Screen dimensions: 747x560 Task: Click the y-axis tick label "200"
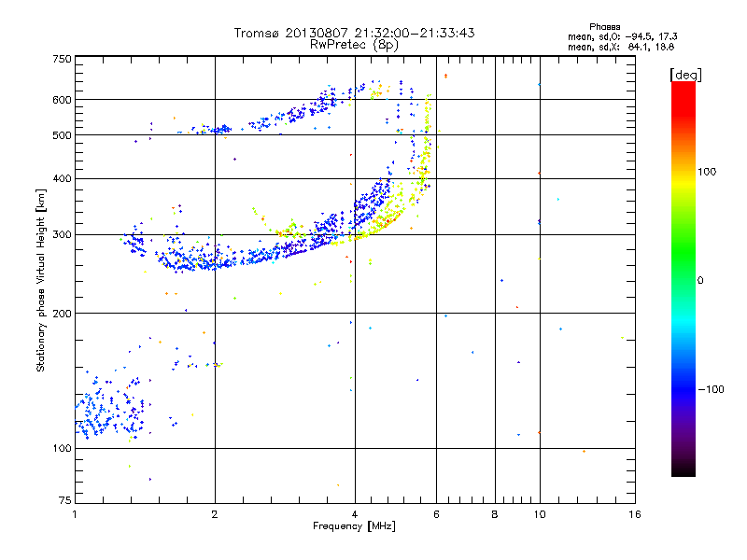[x=62, y=314]
